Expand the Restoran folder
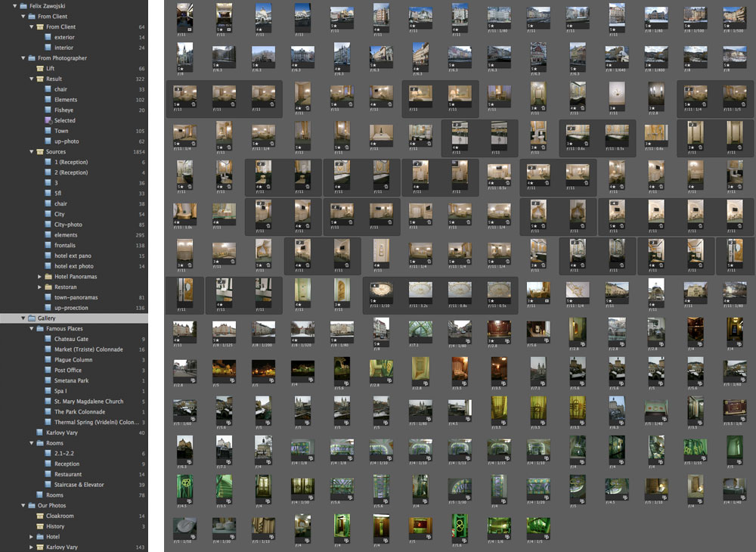The width and height of the screenshot is (756, 552). tap(39, 287)
